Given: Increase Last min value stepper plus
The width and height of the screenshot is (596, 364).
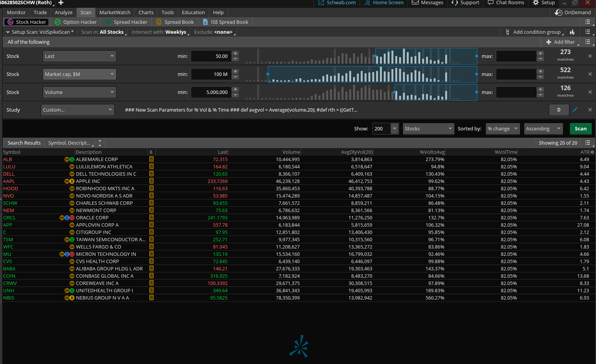Looking at the screenshot, I should pos(236,53).
